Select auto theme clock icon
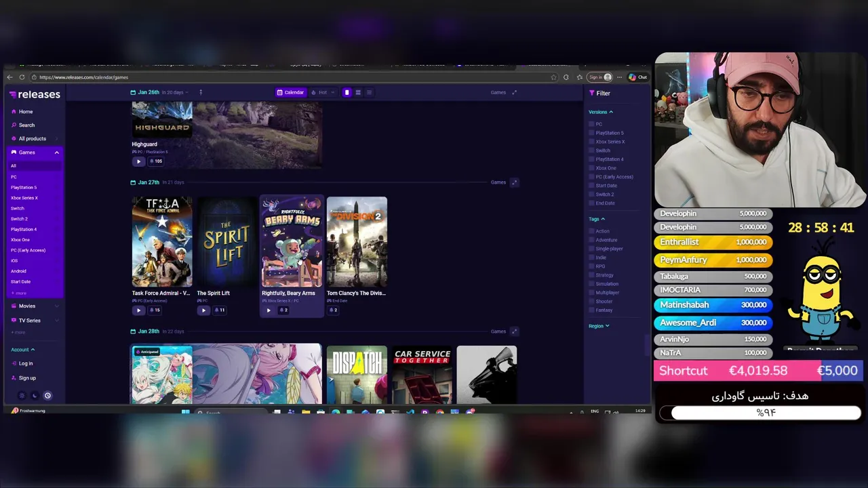868x488 pixels. [47, 396]
